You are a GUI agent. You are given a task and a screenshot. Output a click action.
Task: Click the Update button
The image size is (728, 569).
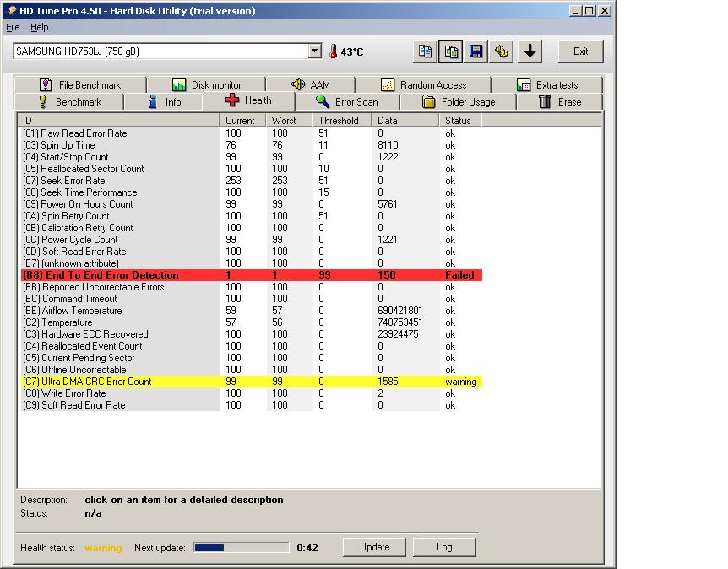[374, 547]
